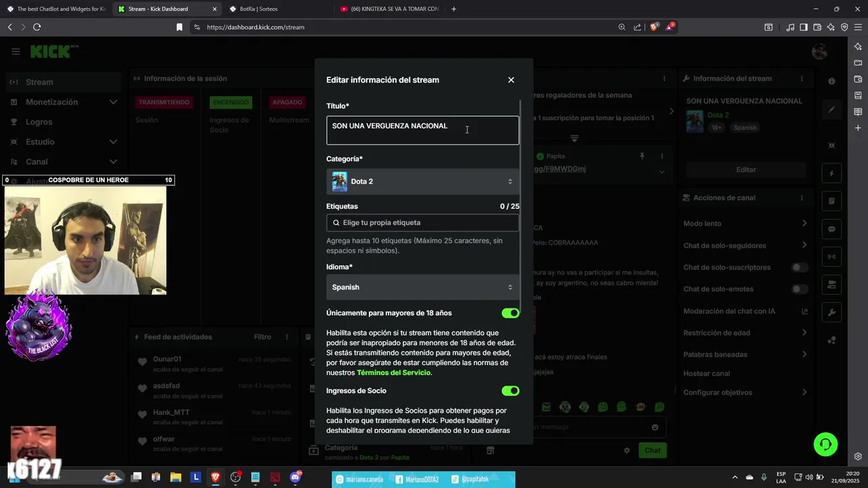This screenshot has height=488, width=868.
Task: Click the lightning bolt icon in right rail
Action: tap(832, 174)
